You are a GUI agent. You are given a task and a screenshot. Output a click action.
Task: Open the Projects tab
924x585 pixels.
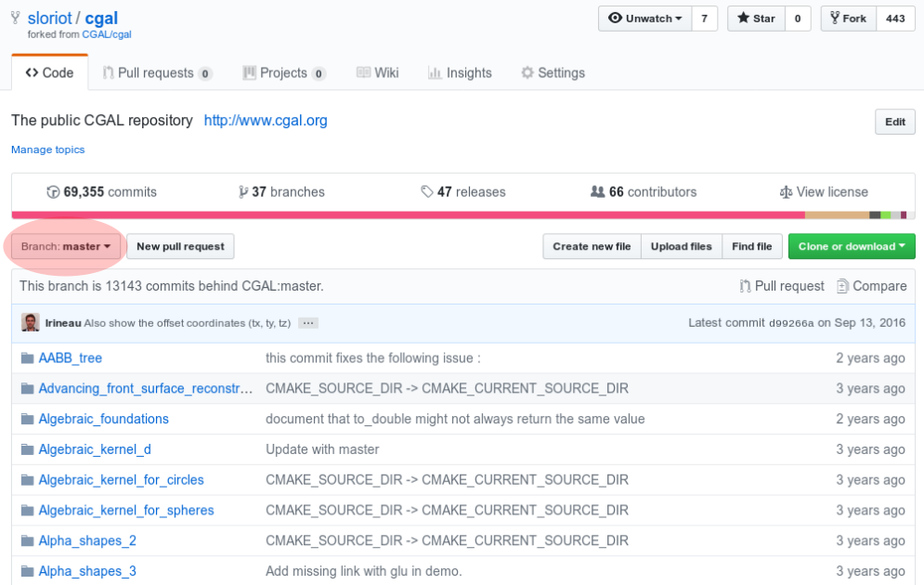(284, 73)
